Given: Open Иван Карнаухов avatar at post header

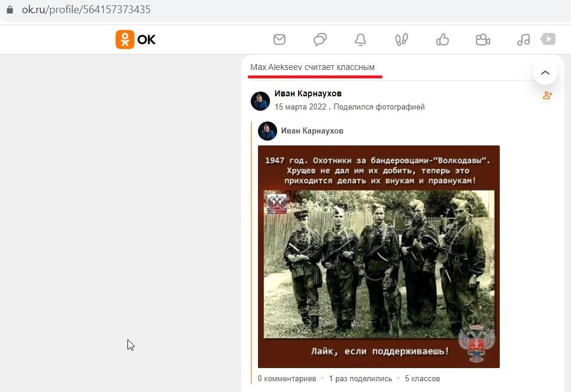Looking at the screenshot, I should pos(260,101).
